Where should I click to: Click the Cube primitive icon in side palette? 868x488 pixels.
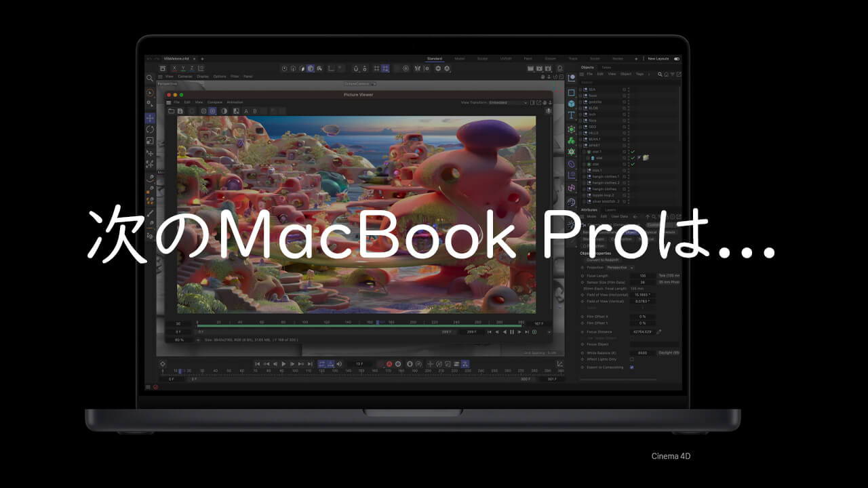pyautogui.click(x=571, y=104)
